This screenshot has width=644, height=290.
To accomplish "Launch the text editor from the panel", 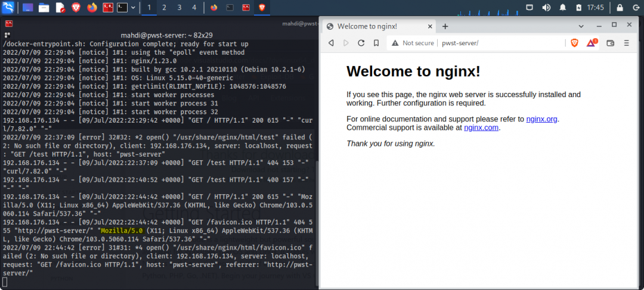I will coord(60,7).
